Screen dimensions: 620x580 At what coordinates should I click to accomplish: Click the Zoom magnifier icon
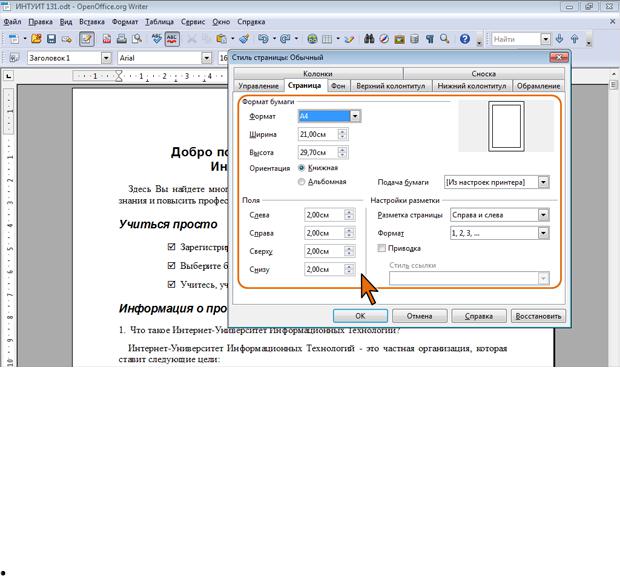pyautogui.click(x=445, y=39)
